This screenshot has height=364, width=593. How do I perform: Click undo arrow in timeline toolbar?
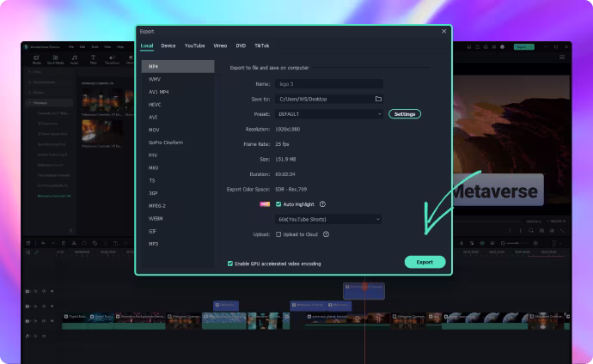point(43,244)
